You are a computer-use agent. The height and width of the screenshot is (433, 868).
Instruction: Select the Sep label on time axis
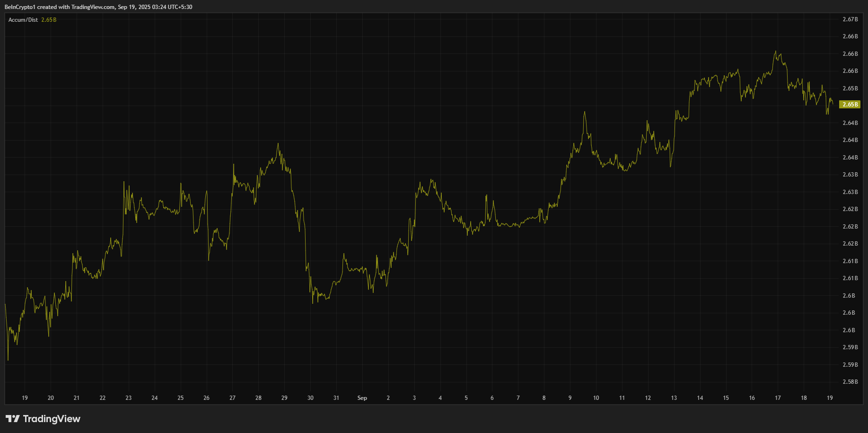point(362,398)
